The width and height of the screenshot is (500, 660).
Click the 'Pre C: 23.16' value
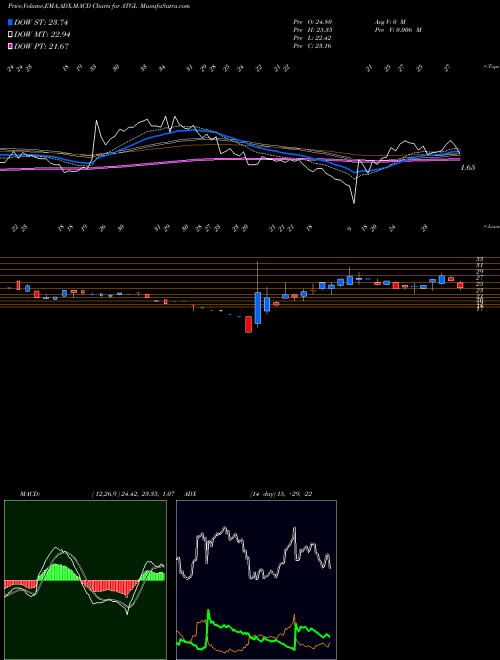pyautogui.click(x=312, y=46)
